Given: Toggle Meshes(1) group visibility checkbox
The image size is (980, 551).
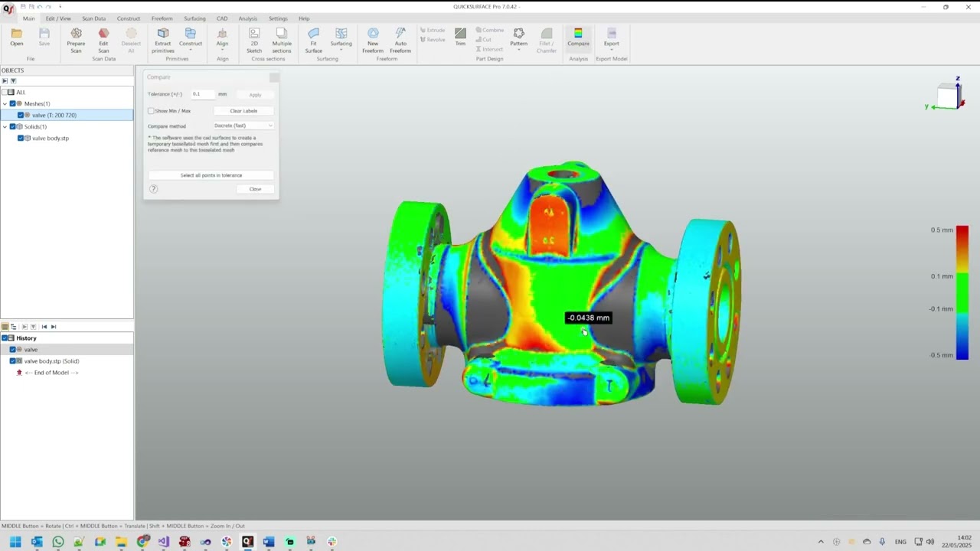Looking at the screenshot, I should click(x=12, y=103).
